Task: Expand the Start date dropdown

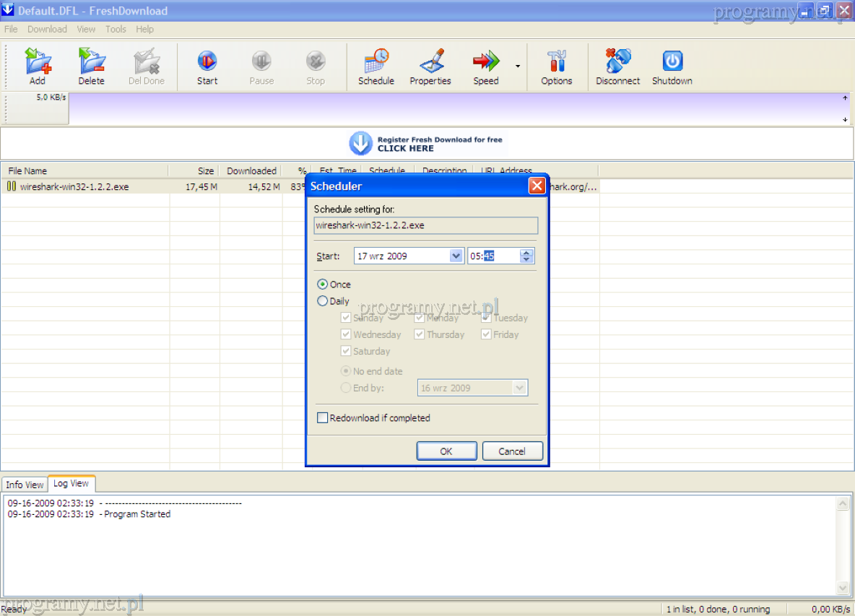Action: coord(456,256)
